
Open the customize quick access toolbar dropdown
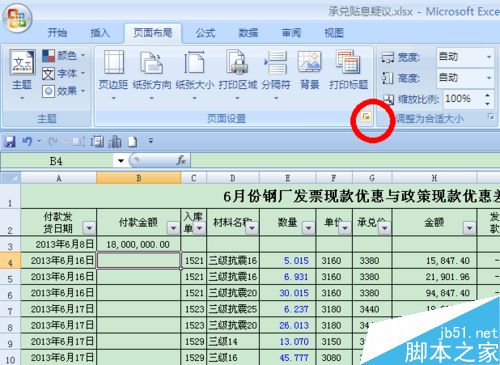pos(151,141)
